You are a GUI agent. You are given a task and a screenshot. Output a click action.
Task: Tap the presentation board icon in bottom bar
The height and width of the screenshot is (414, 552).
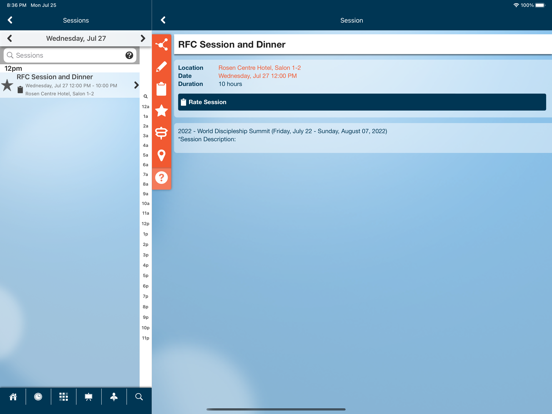coord(89,397)
